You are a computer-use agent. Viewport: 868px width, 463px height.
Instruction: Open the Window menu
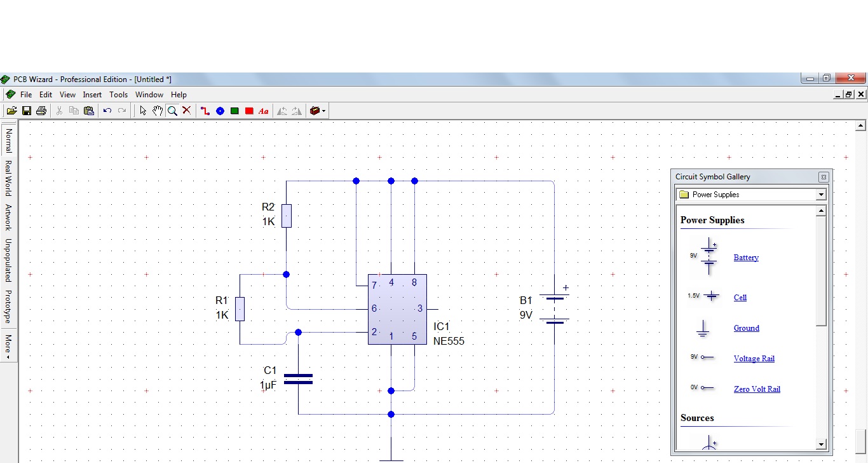[x=149, y=95]
